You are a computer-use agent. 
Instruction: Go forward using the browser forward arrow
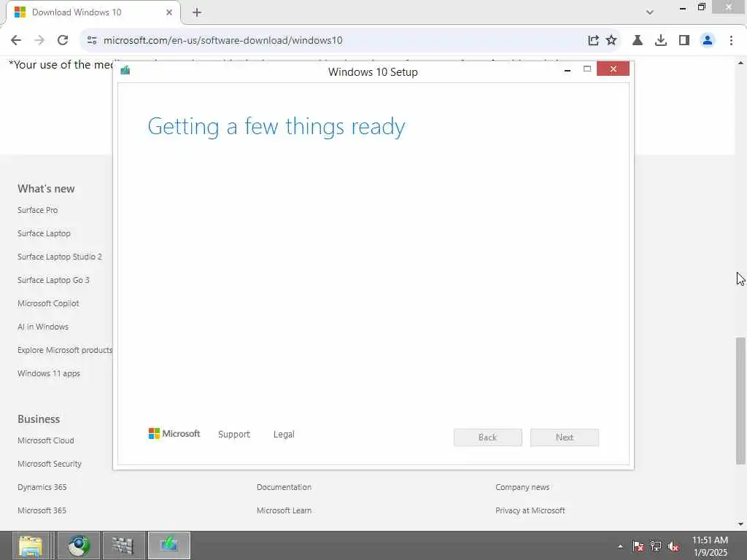(x=39, y=41)
